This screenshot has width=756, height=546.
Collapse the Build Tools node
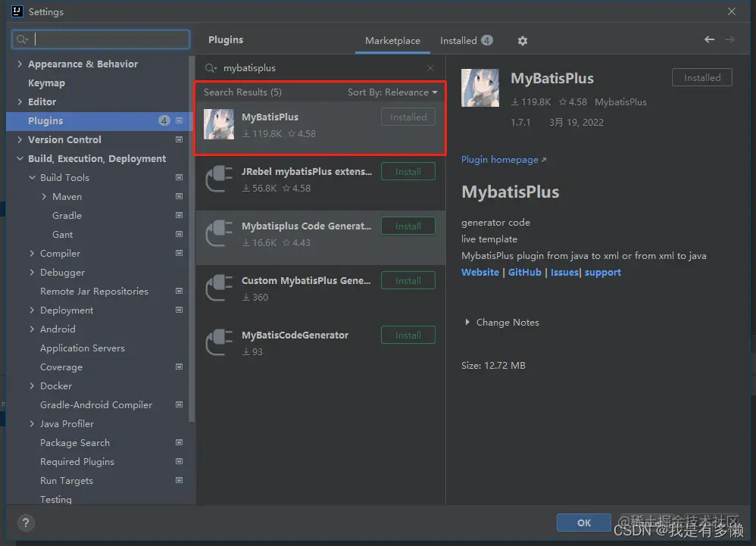pos(32,177)
